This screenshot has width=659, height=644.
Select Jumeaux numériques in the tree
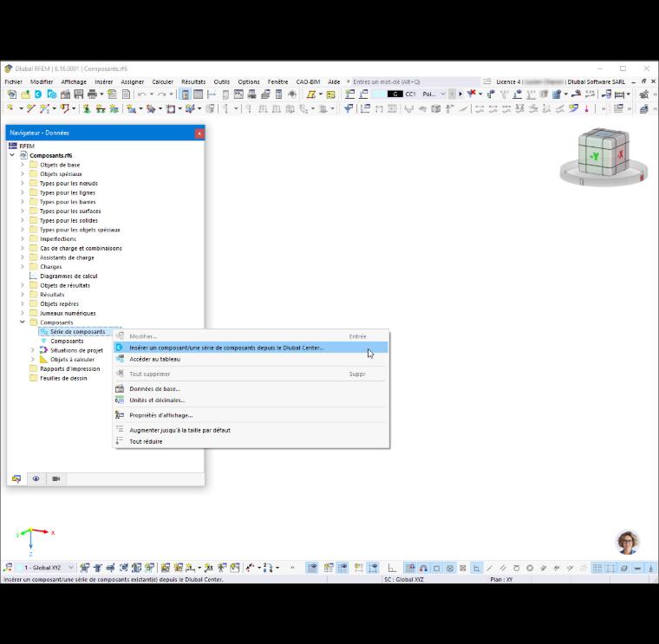pos(68,313)
